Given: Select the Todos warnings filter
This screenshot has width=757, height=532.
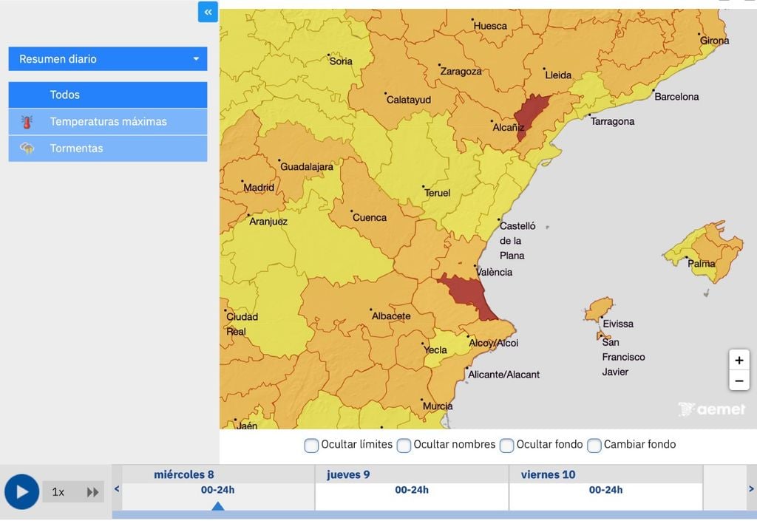Looking at the screenshot, I should point(108,95).
